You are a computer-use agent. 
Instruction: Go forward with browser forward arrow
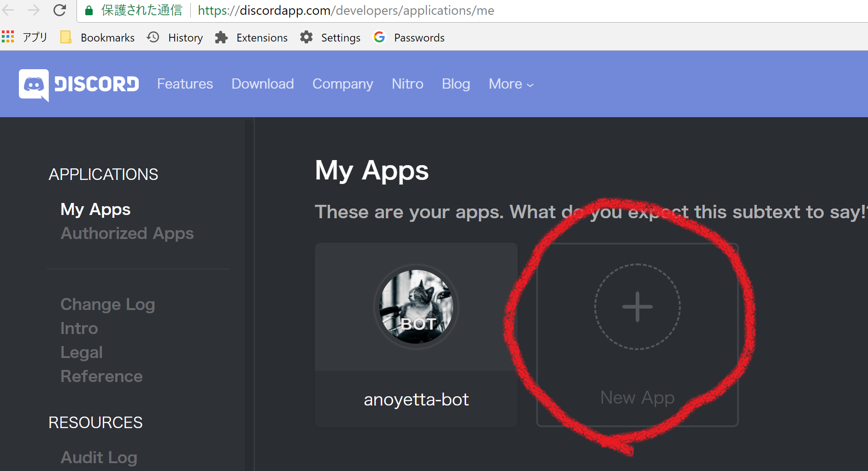click(34, 10)
